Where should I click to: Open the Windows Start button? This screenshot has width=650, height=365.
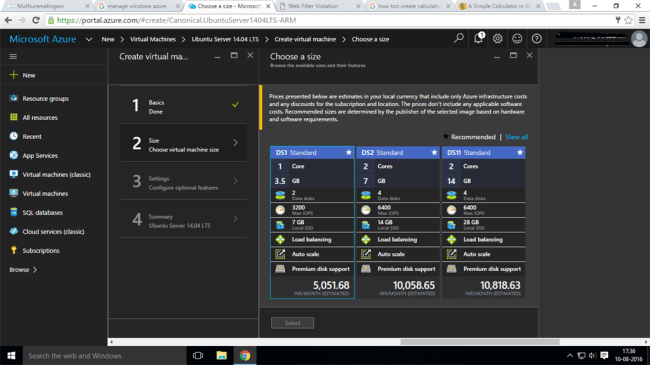(x=11, y=355)
